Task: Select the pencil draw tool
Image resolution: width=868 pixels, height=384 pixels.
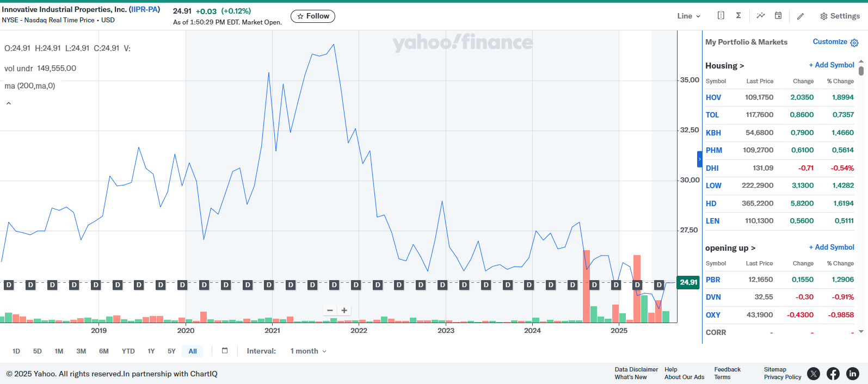Action: 801,16
